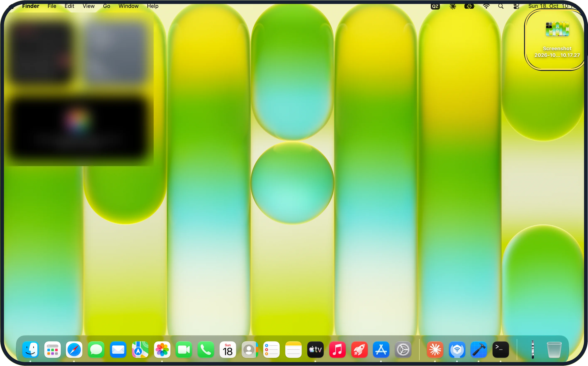Open FaceTime from the dock
This screenshot has height=366, width=588.
[184, 350]
